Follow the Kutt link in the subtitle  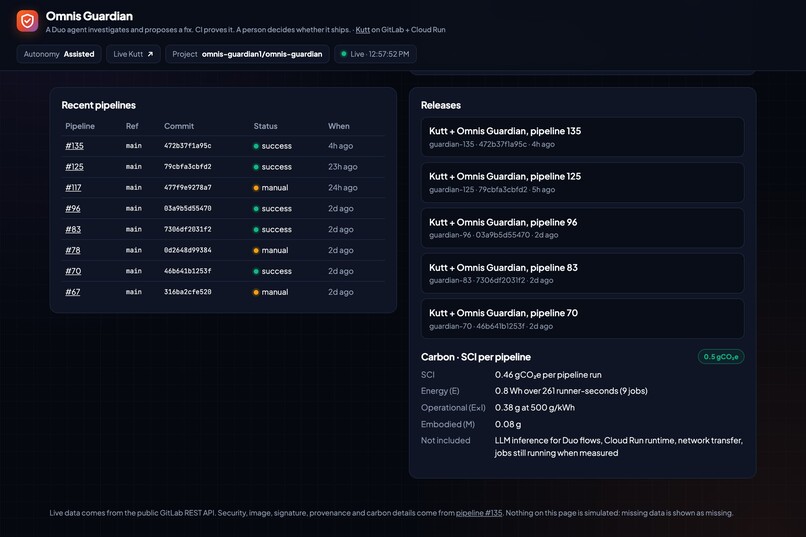coord(362,30)
